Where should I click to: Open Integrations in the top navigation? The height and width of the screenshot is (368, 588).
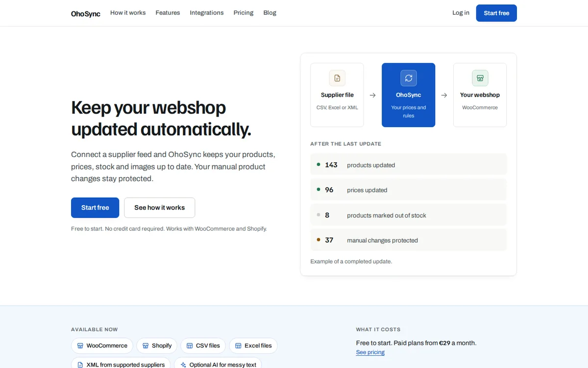(207, 13)
